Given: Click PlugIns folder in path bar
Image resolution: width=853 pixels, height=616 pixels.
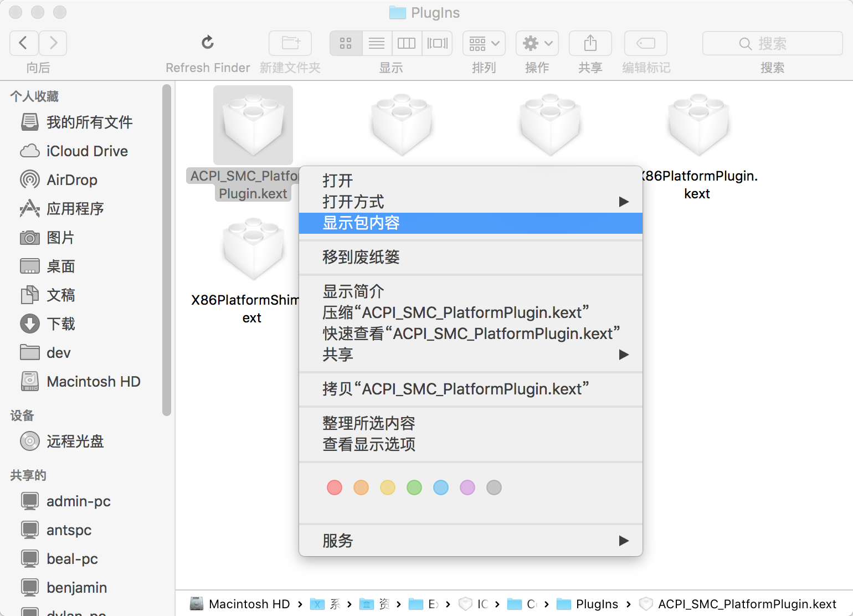Looking at the screenshot, I should [588, 604].
